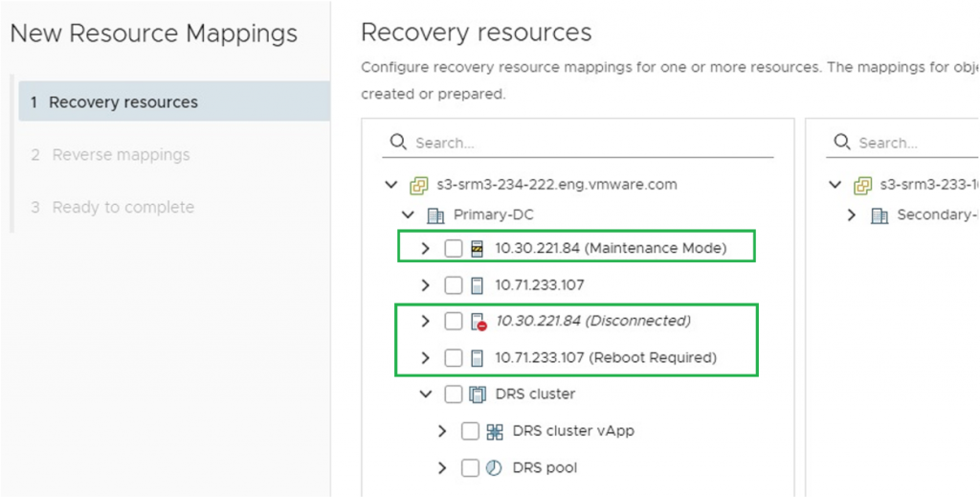
Task: Collapse the Primary-DC tree node
Action: (408, 215)
